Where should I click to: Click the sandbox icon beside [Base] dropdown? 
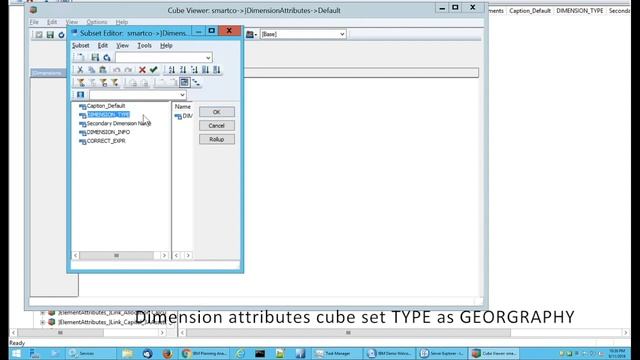point(250,34)
